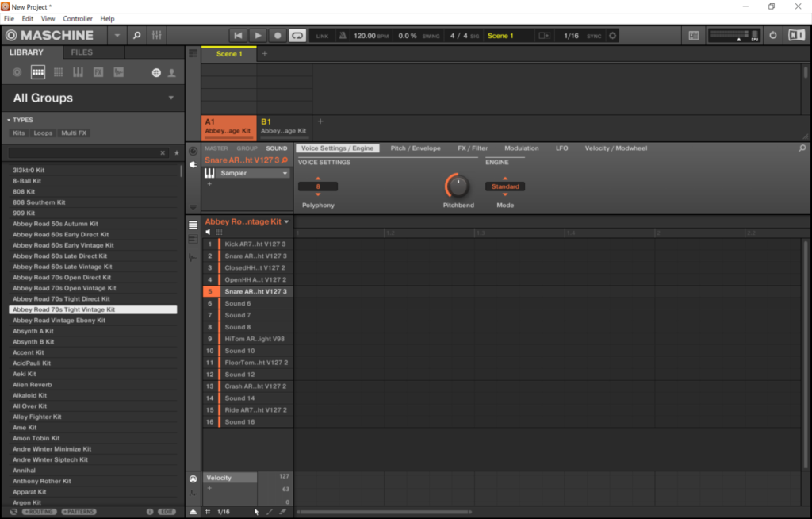The image size is (812, 519).
Task: Toggle the Loop button in transport
Action: pos(297,36)
